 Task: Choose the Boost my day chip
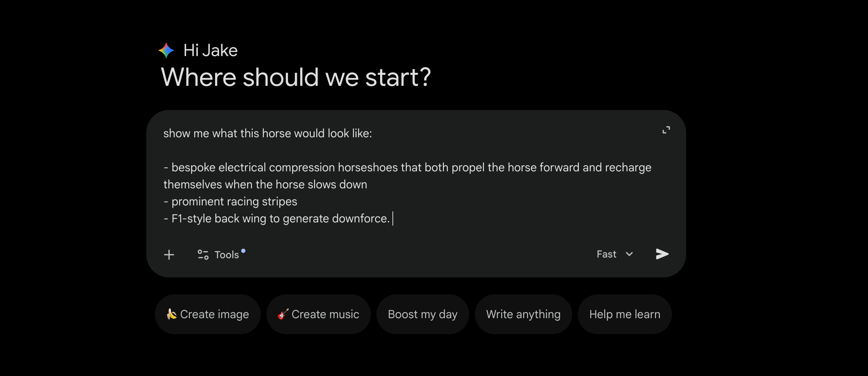coord(423,314)
